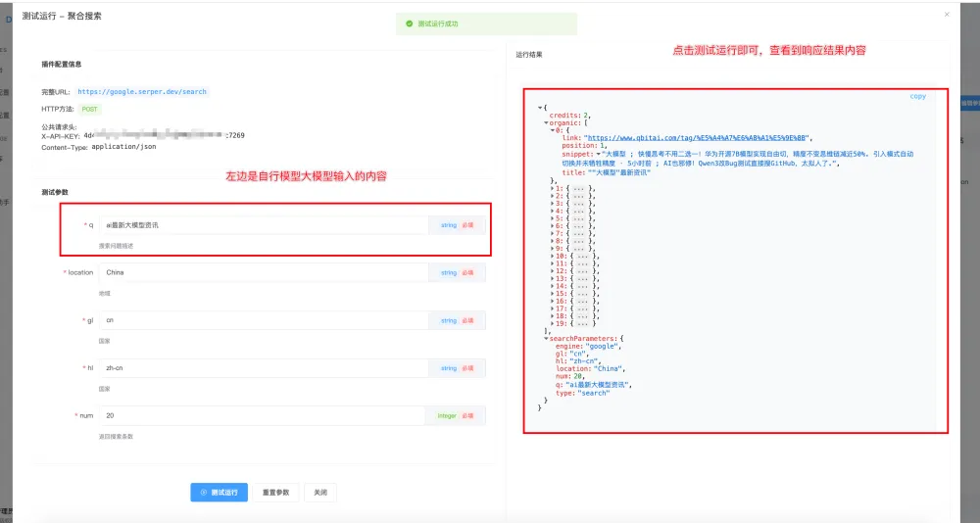Expand organic item 19

[553, 323]
